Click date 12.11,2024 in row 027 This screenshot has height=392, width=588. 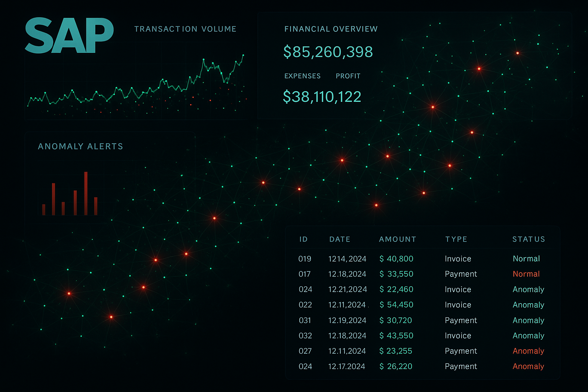(x=347, y=351)
